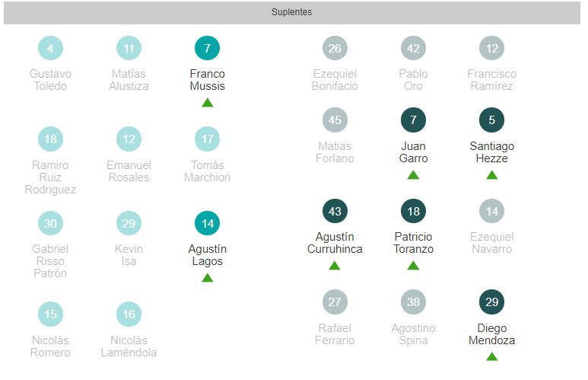Click green arrow below Diego Mendoza

[491, 356]
